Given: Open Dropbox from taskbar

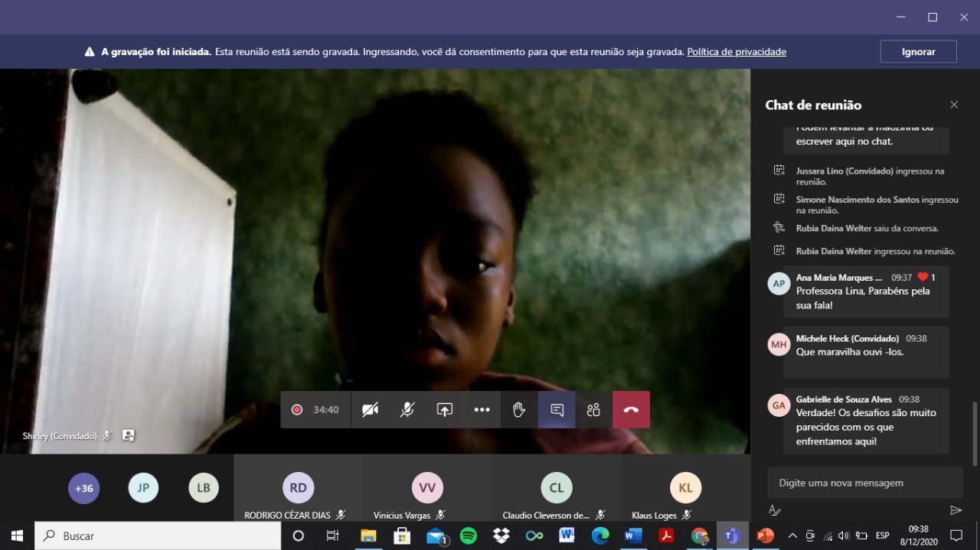Looking at the screenshot, I should pyautogui.click(x=501, y=535).
